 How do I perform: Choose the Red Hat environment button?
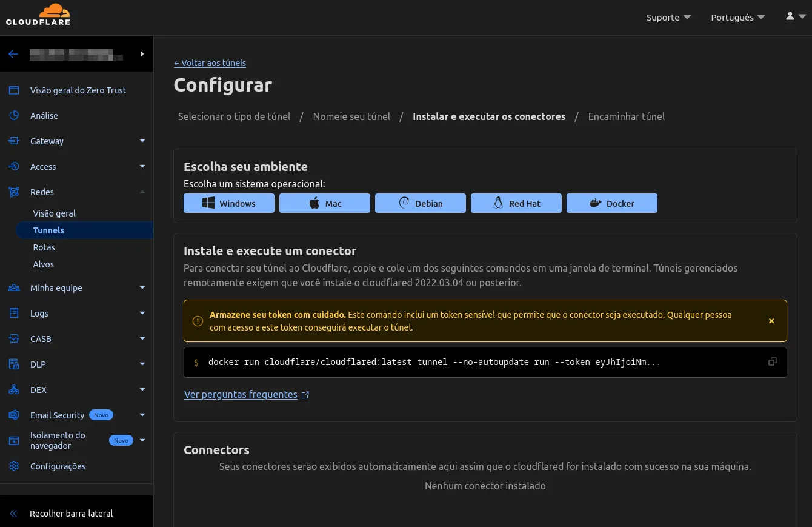[516, 203]
